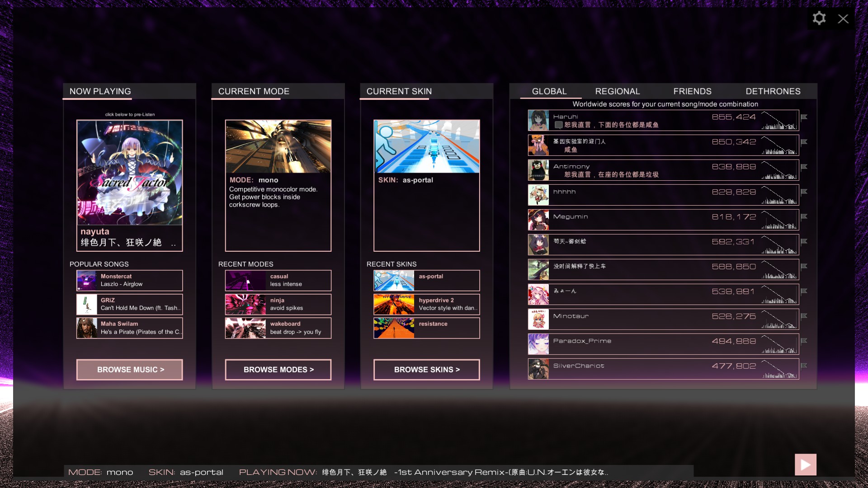This screenshot has height=488, width=868.
Task: Click BROWSE SKINS
Action: (426, 370)
